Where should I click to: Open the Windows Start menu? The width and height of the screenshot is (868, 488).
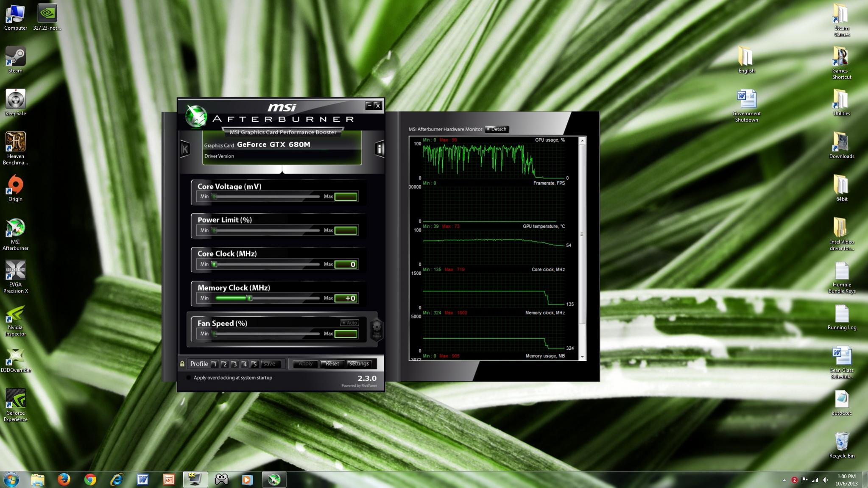click(11, 480)
